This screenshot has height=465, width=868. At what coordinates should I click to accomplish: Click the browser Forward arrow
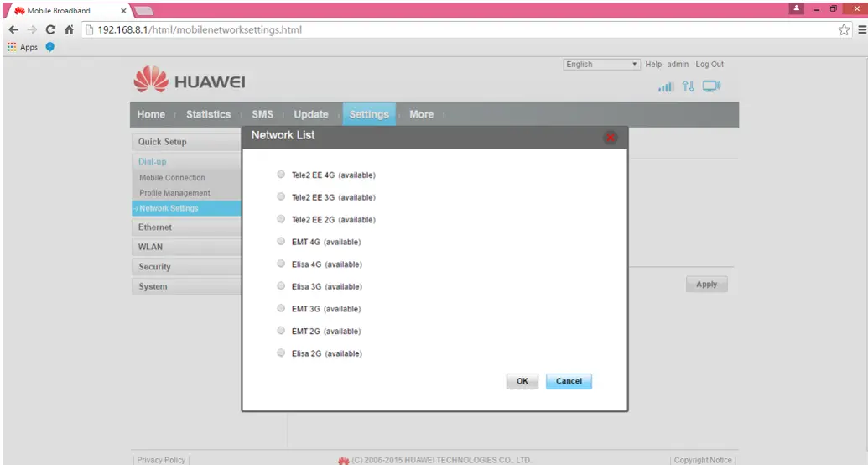pyautogui.click(x=32, y=30)
